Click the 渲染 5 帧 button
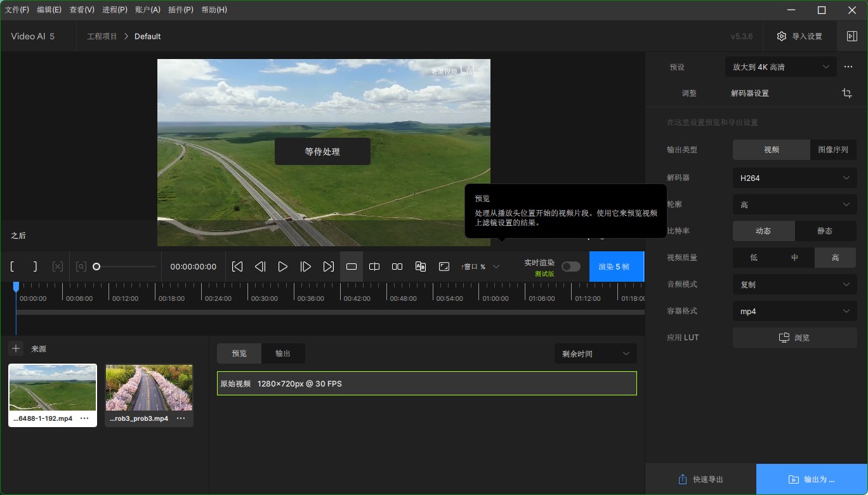 [x=616, y=267]
